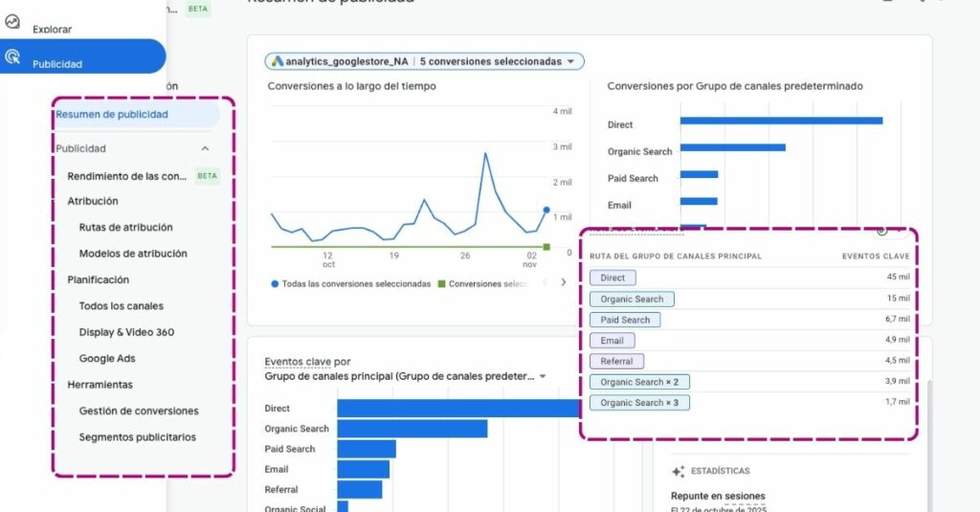
Task: Open Google Ads planning report
Action: click(107, 359)
